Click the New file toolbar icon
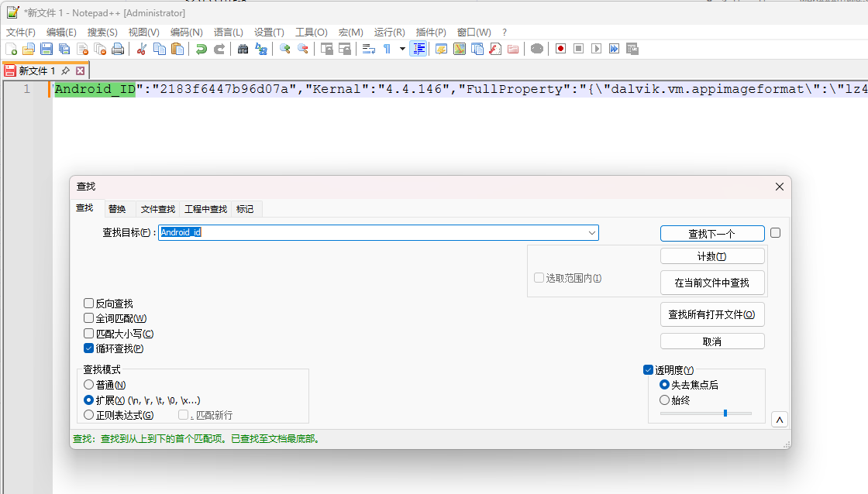Viewport: 868px width, 494px height. click(11, 50)
